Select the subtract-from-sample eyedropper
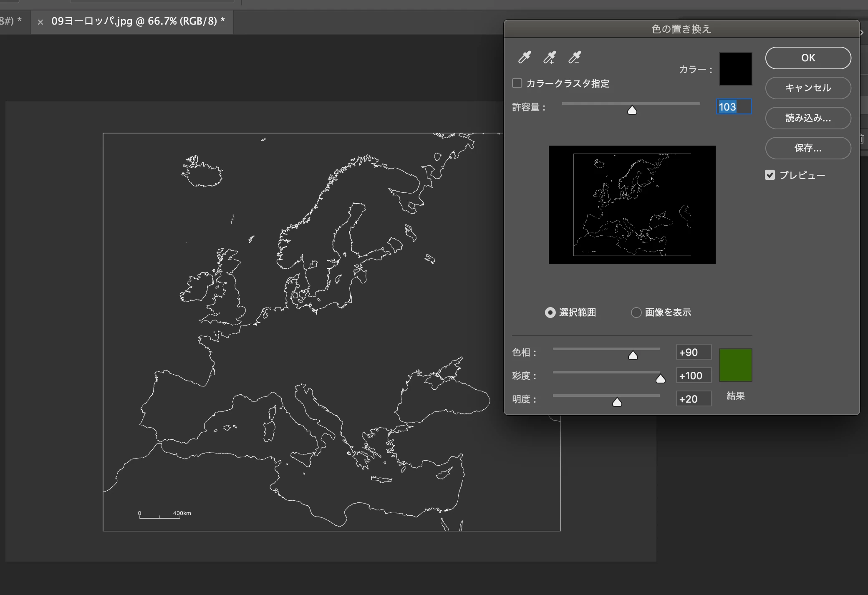This screenshot has width=868, height=595. pyautogui.click(x=575, y=57)
